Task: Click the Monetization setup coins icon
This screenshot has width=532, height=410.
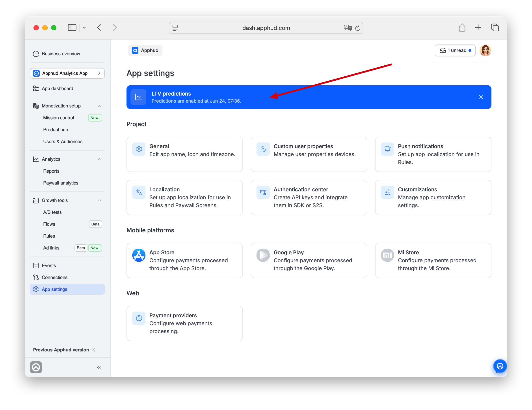Action: coord(36,106)
